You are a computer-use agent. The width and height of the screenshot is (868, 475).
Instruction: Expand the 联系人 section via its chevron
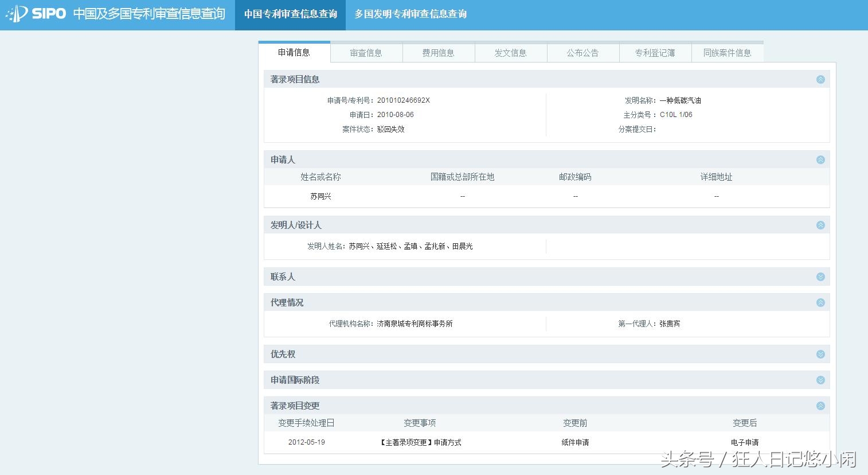pyautogui.click(x=820, y=277)
